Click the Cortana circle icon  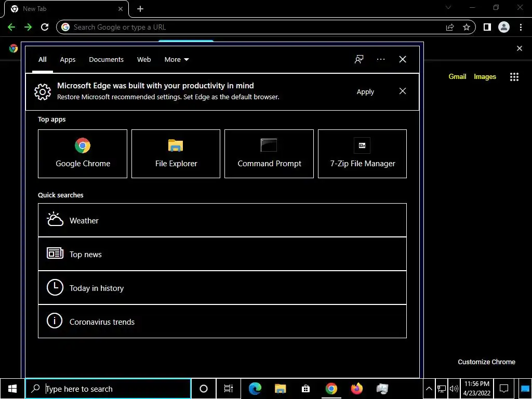tap(204, 389)
